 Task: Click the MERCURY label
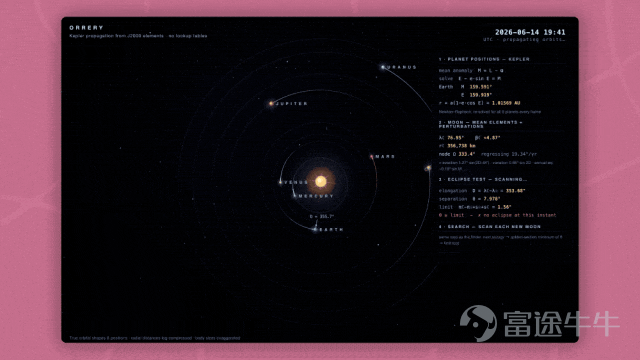coord(316,196)
